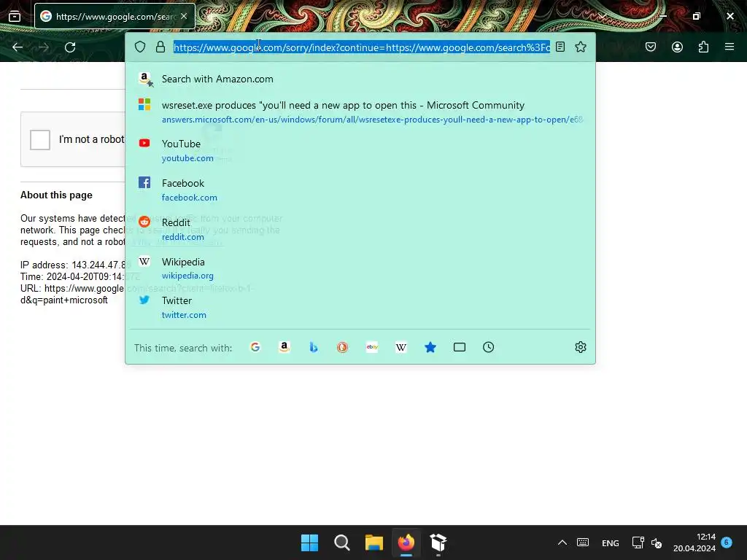
Task: Choose Search with Amazon.com suggestion
Action: (360, 79)
